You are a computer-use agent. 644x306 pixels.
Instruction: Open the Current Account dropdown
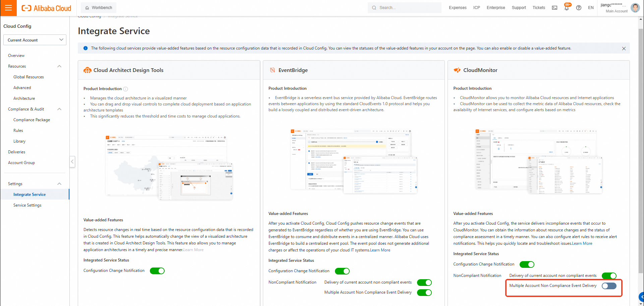coord(35,40)
